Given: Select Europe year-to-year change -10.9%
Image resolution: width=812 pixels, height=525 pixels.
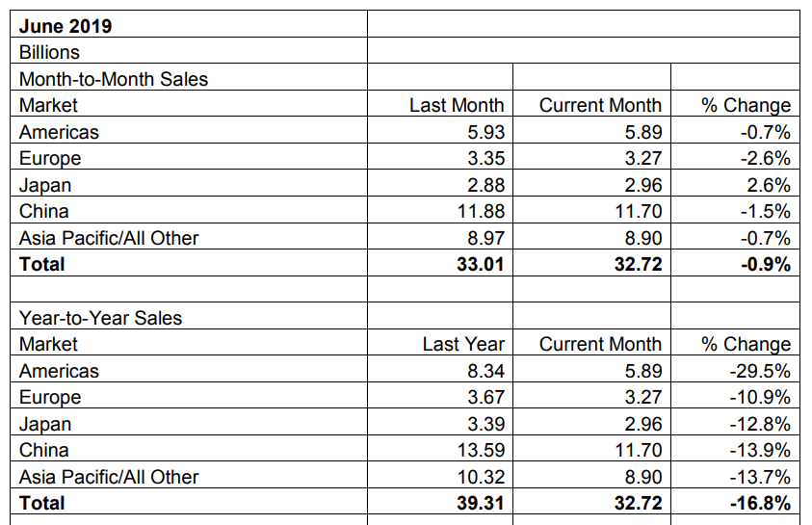Looking at the screenshot, I should (760, 397).
